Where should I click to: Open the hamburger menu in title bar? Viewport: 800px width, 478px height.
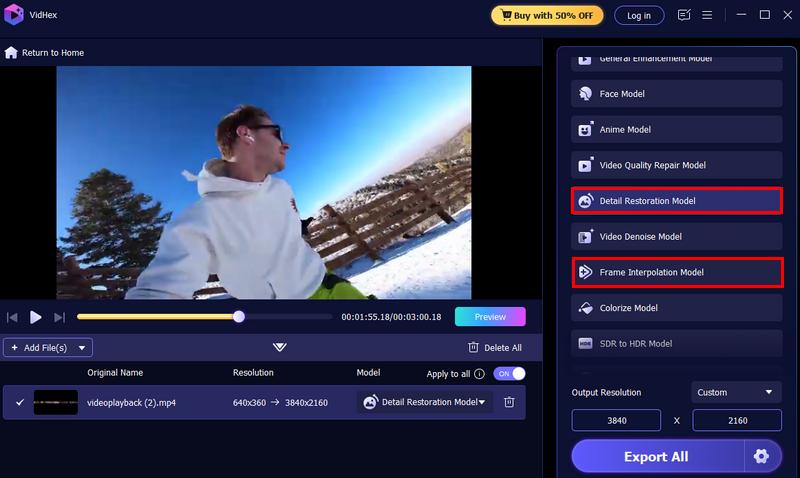point(708,15)
